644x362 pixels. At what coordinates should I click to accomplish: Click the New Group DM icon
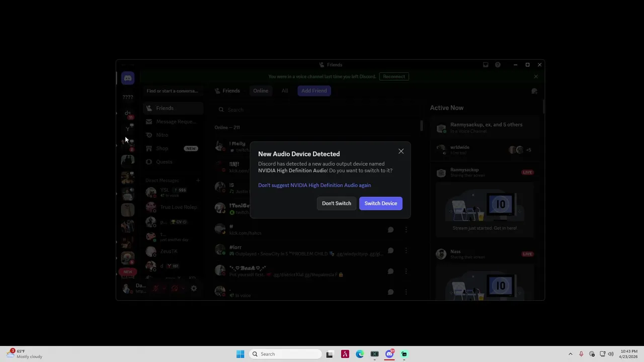[534, 91]
